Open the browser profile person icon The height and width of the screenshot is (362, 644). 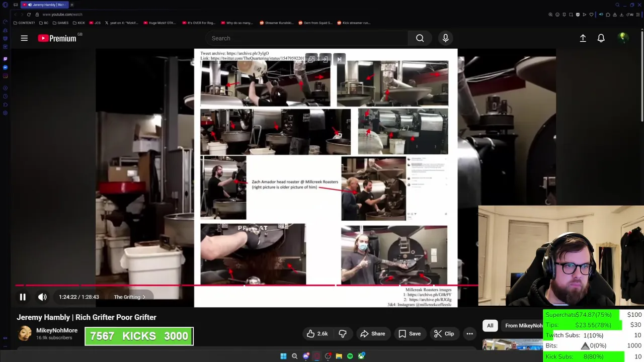[x=615, y=15]
